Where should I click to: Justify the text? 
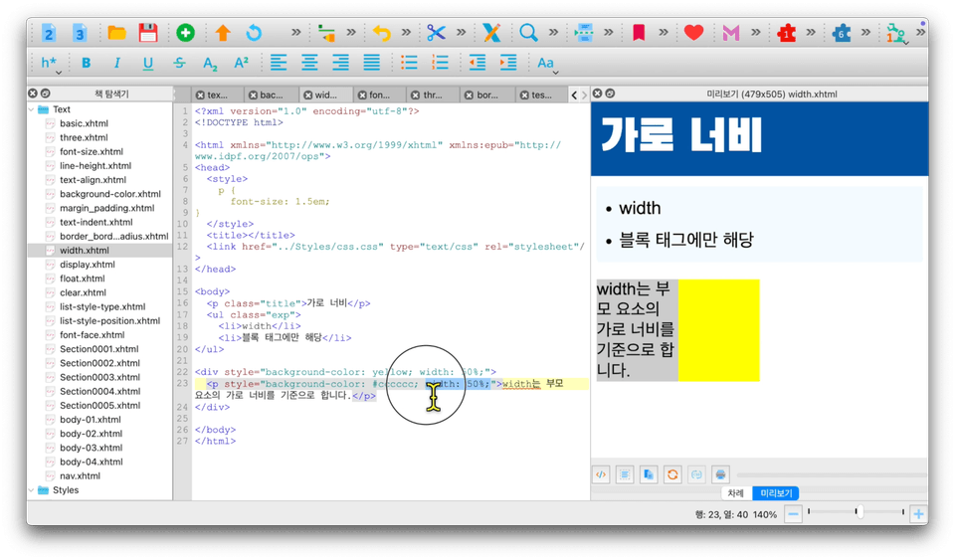point(371,62)
